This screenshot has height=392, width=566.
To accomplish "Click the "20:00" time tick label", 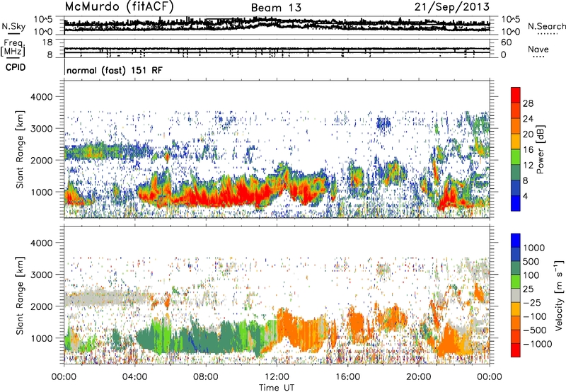I will point(418,377).
